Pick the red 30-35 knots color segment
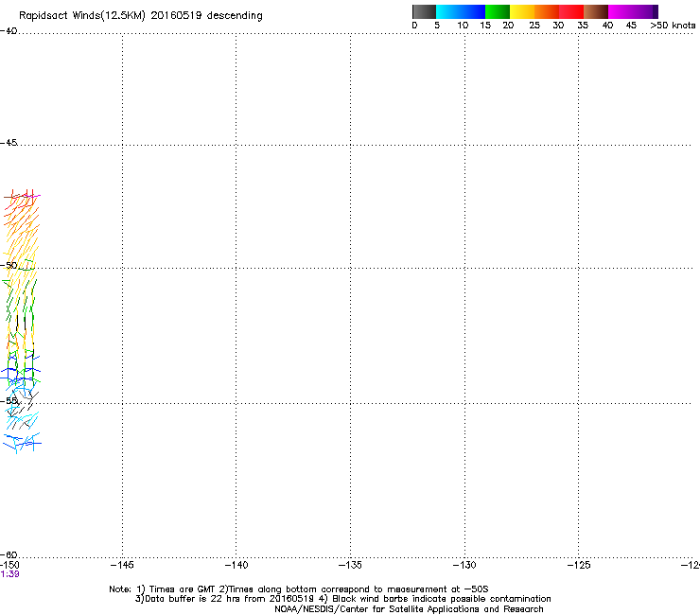700x615 pixels. [571, 11]
